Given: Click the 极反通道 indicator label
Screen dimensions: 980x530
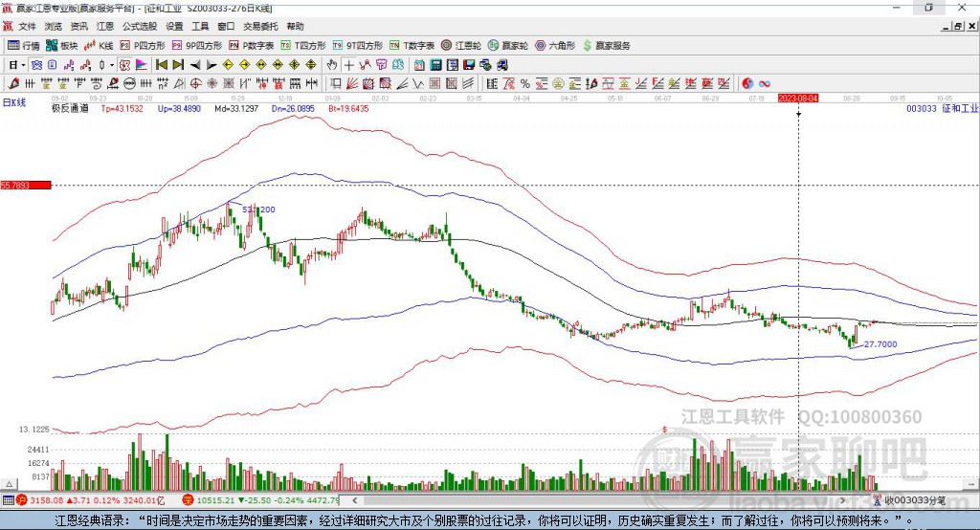Looking at the screenshot, I should 69,108.
